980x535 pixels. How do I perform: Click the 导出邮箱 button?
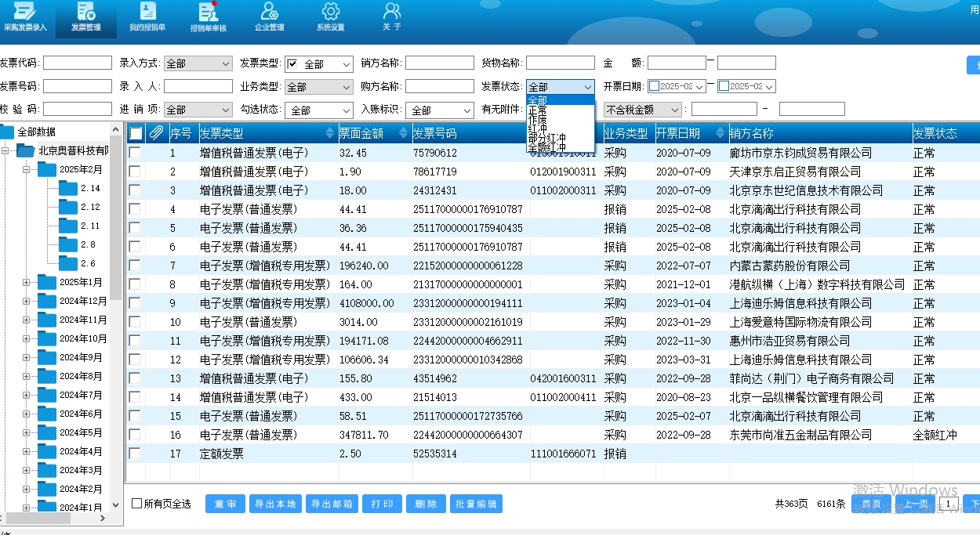point(331,504)
